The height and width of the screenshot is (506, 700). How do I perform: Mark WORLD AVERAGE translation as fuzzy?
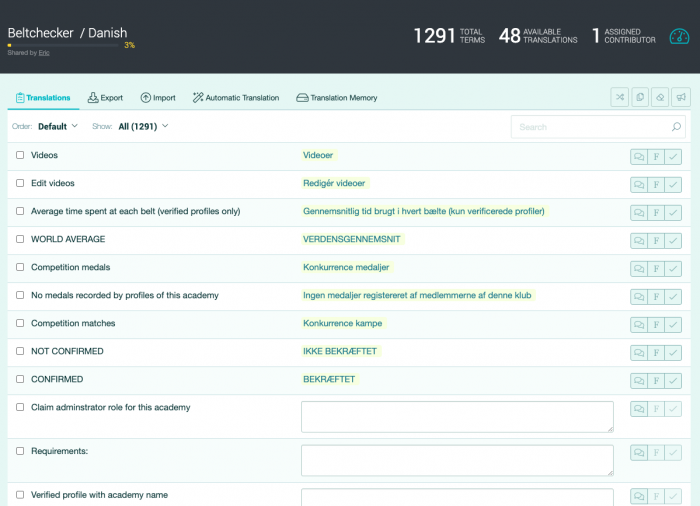click(656, 241)
